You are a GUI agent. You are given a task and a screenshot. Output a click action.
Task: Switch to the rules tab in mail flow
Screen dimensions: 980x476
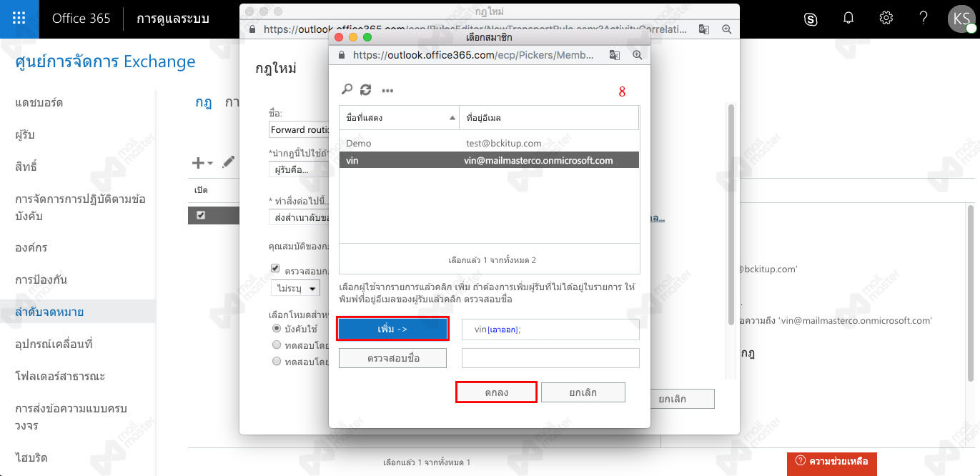tap(204, 102)
